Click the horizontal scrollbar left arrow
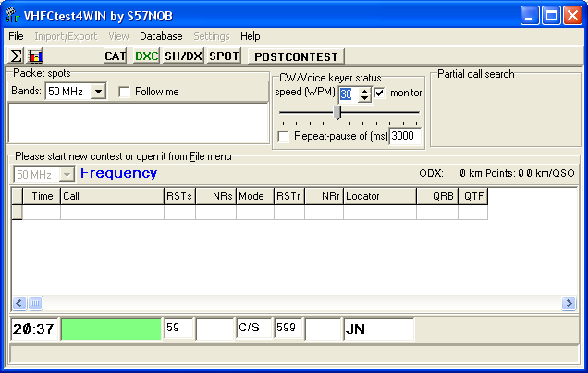This screenshot has width=588, height=373. pos(19,303)
